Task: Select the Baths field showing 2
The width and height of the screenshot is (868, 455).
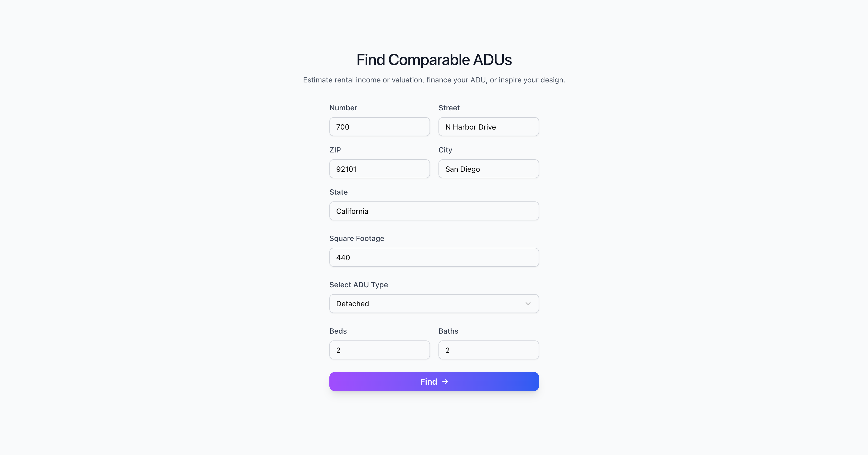Action: (488, 350)
